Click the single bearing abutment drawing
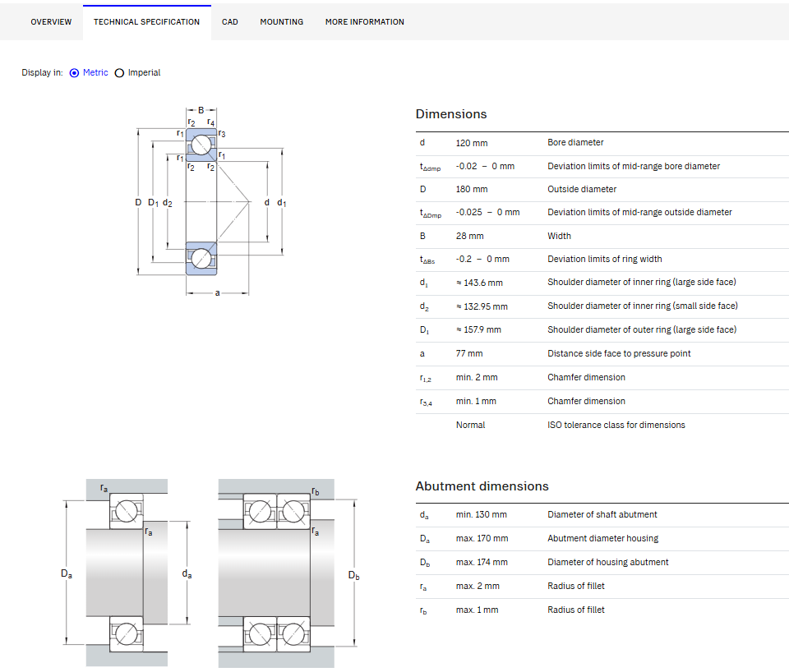This screenshot has width=789, height=672. [x=127, y=573]
